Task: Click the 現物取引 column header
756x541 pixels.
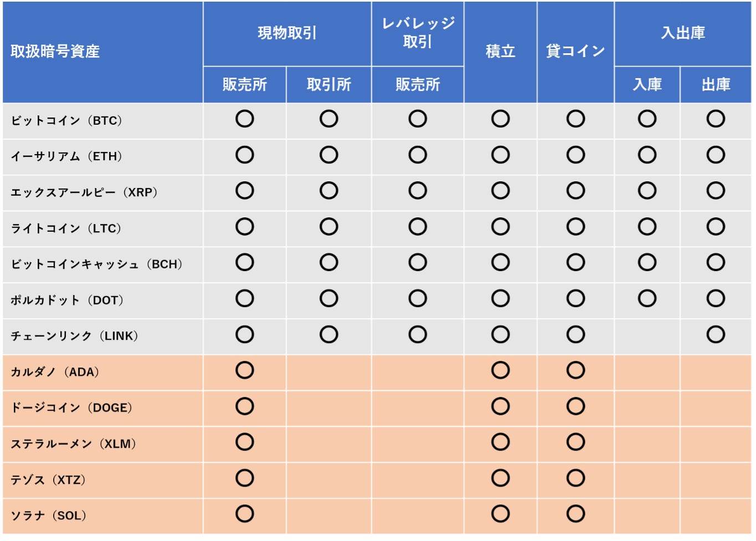Action: 287,33
